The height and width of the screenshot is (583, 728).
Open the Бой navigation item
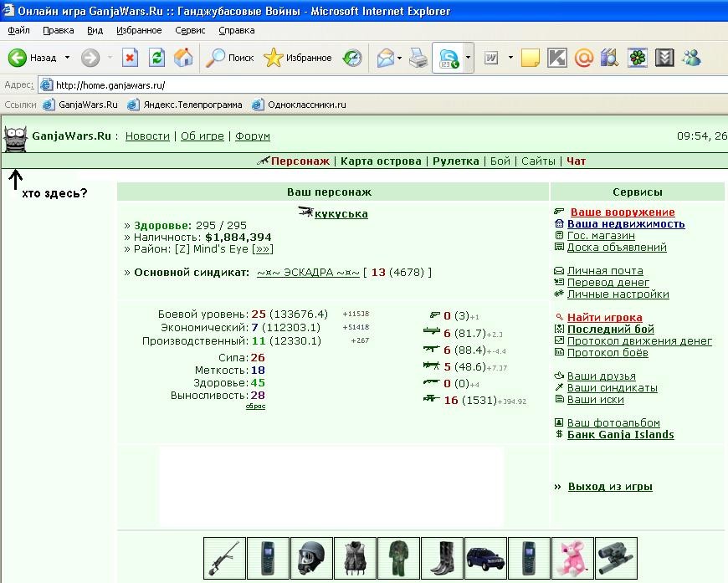pos(500,161)
